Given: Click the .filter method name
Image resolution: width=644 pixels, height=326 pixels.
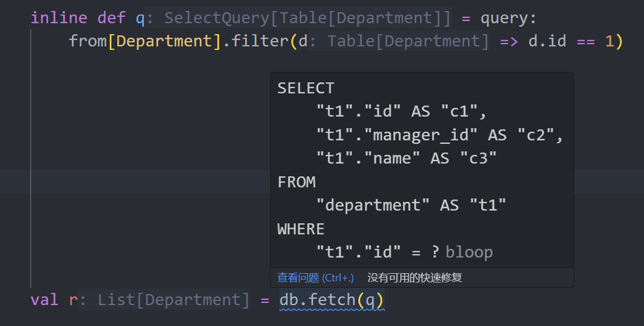Looking at the screenshot, I should [x=256, y=41].
